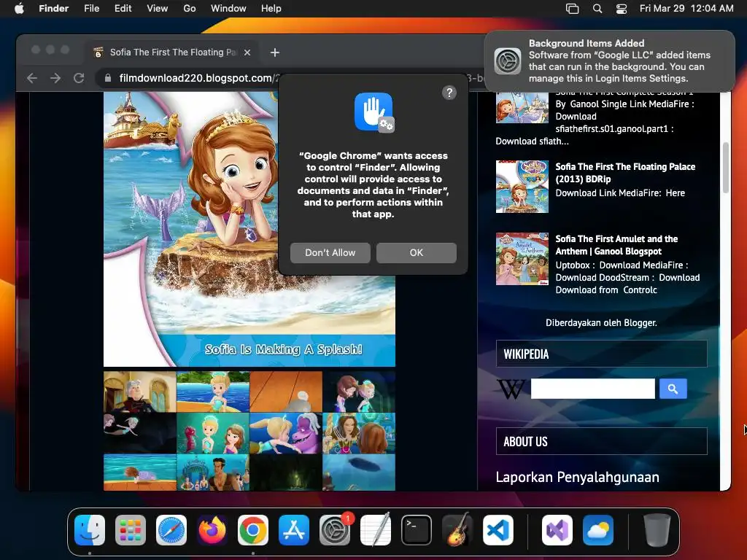747x560 pixels.
Task: Go back in Chrome
Action: pyautogui.click(x=32, y=78)
